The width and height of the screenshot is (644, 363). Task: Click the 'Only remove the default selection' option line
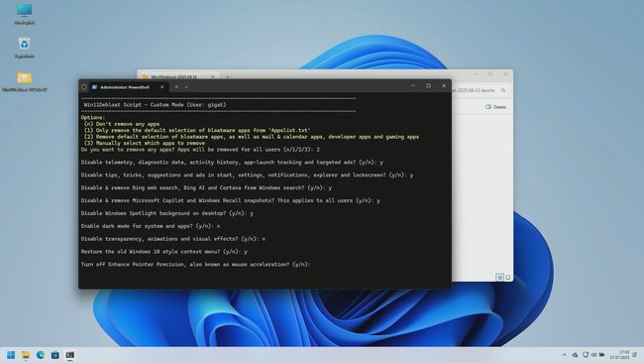tap(197, 130)
